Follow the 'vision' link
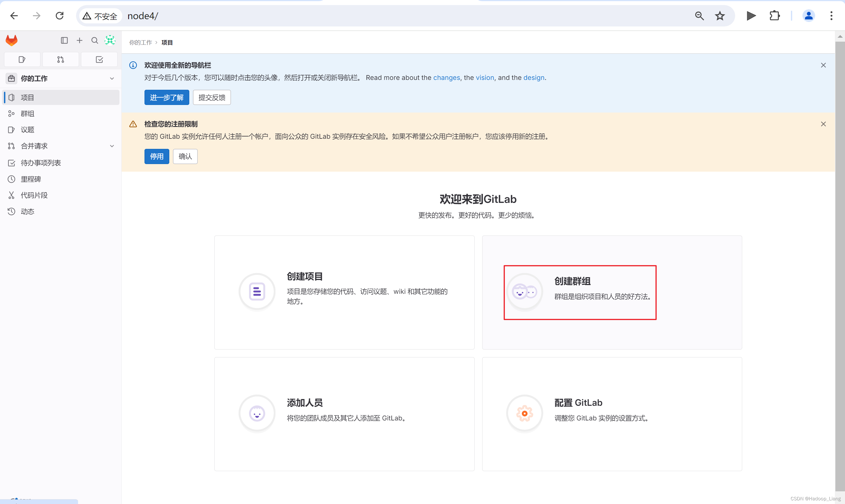The image size is (845, 504). pos(485,77)
